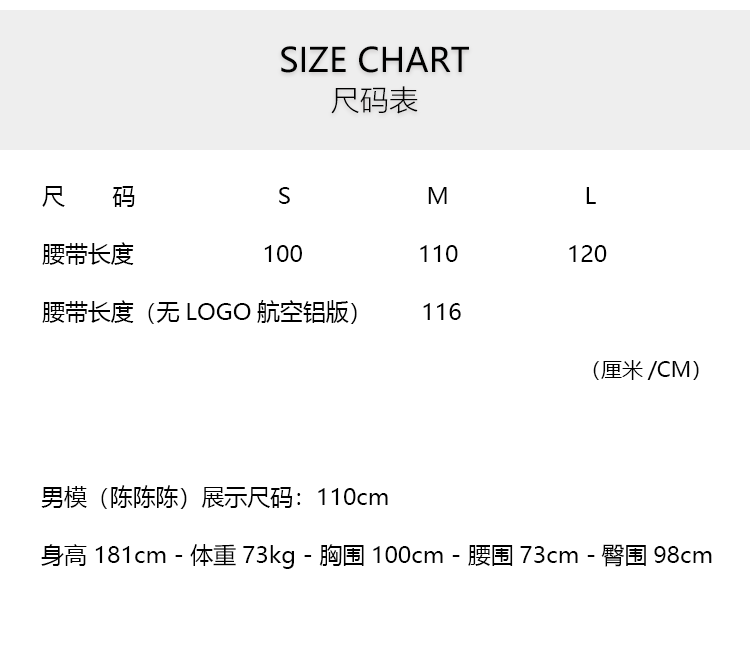Click the SIZE CHART title text
This screenshot has height=659, width=750.
coord(374,60)
